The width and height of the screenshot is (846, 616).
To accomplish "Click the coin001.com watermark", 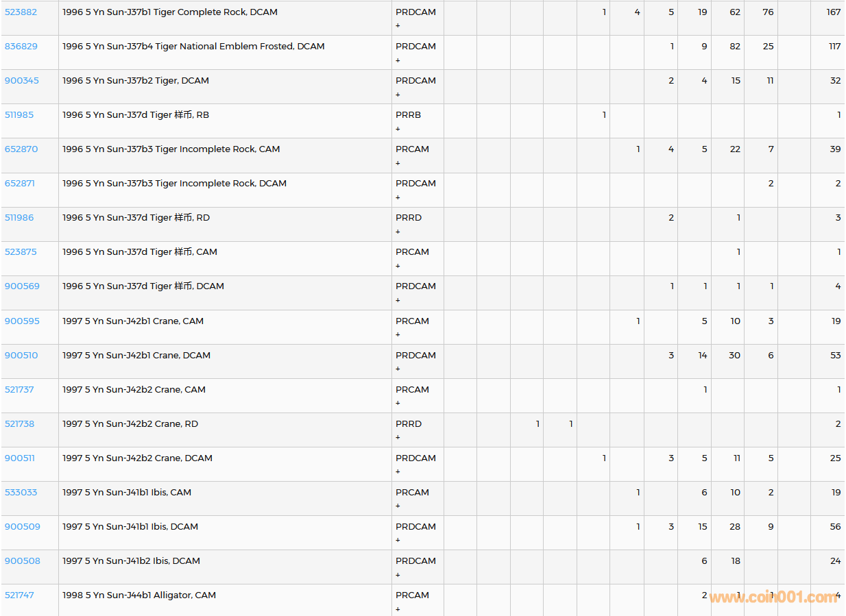I will click(773, 597).
